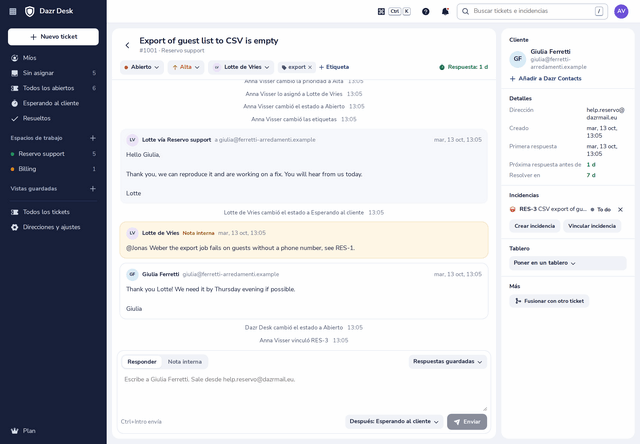Open the help question mark icon
Viewport: 640px width, 444px height.
pyautogui.click(x=425, y=11)
